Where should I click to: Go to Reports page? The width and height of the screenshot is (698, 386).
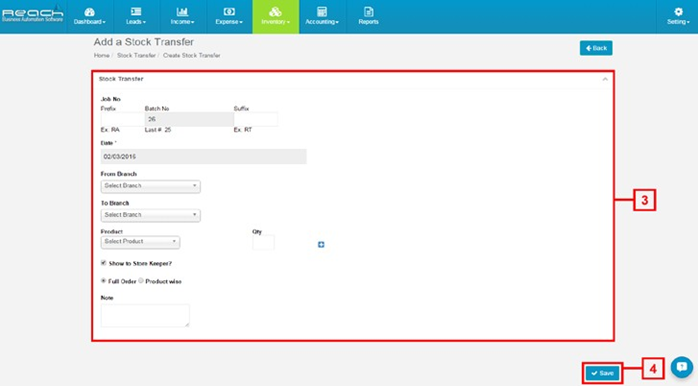(x=369, y=16)
